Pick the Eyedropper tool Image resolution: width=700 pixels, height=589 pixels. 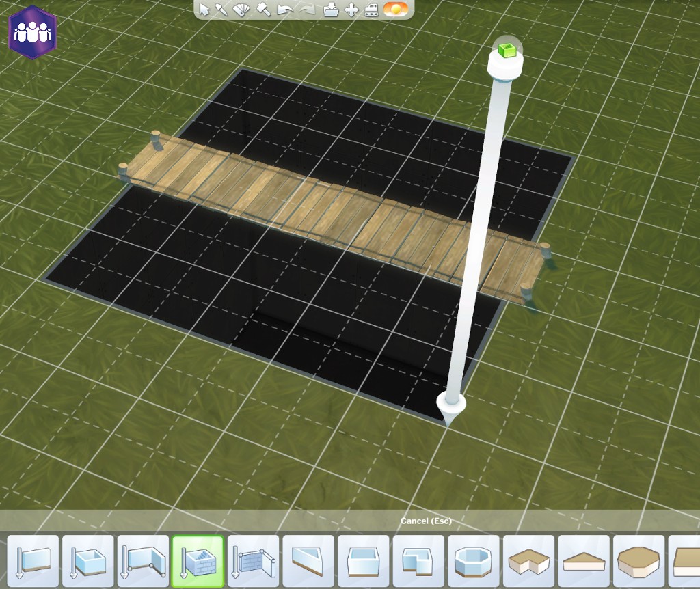click(x=221, y=10)
